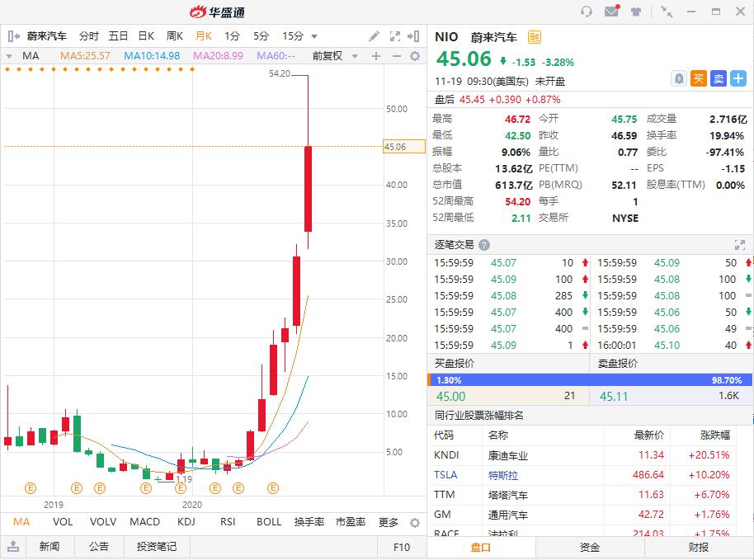Click the F10 button
Screen dimensions: 754x560
402,547
